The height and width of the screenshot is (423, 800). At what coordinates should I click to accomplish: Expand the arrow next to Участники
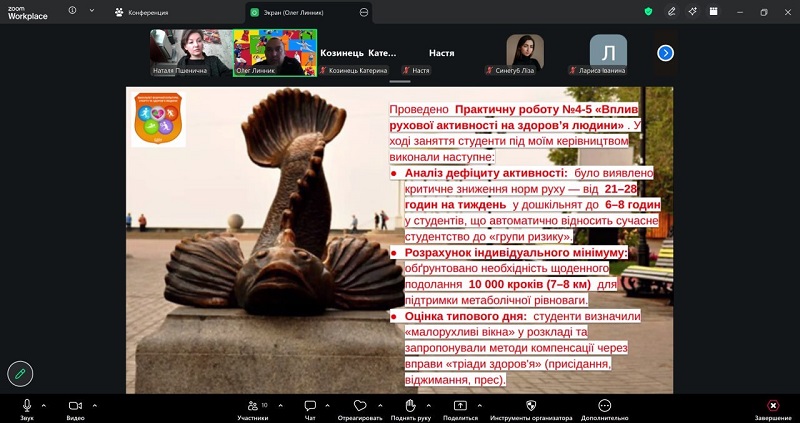tap(280, 406)
